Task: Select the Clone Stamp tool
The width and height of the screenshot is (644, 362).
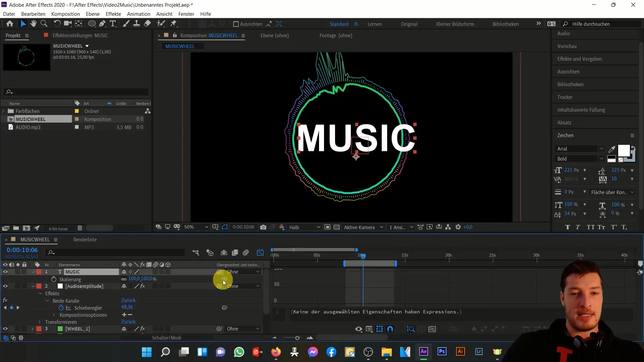Action: (x=137, y=24)
